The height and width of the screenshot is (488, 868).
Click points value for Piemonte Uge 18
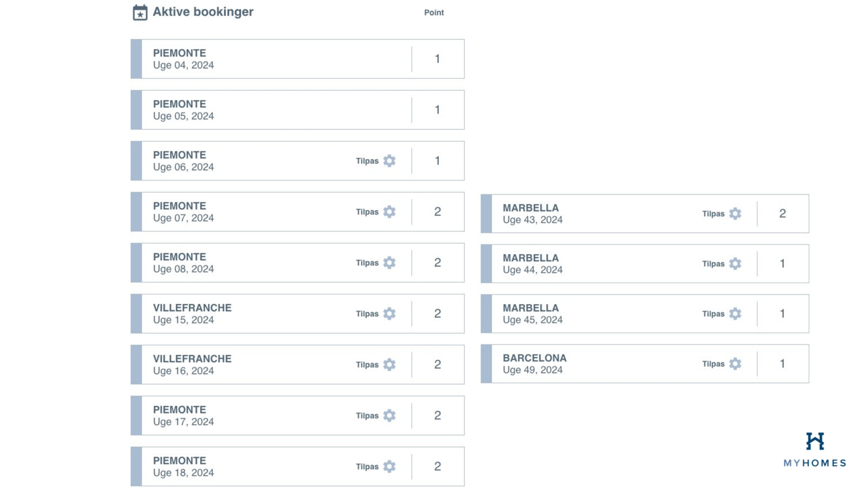(437, 467)
